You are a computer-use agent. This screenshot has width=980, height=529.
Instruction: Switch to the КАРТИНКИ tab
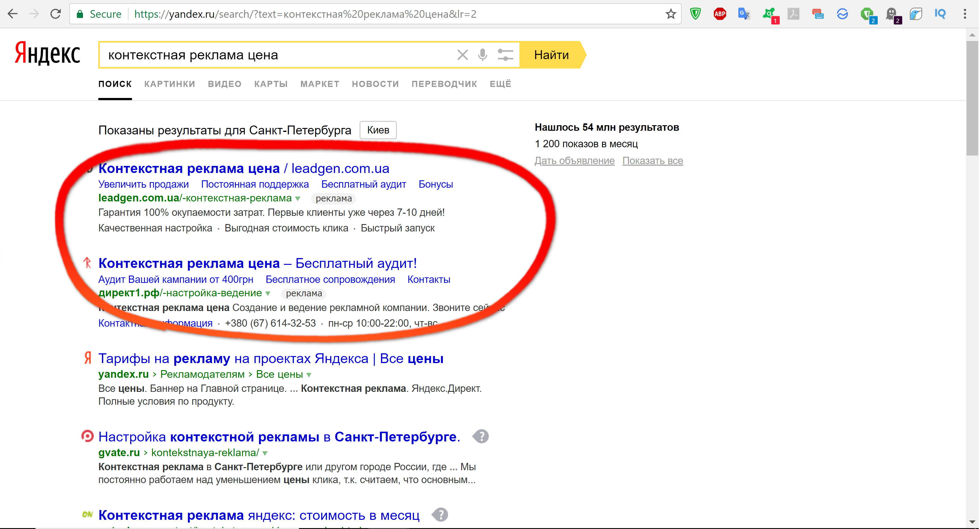click(x=170, y=84)
